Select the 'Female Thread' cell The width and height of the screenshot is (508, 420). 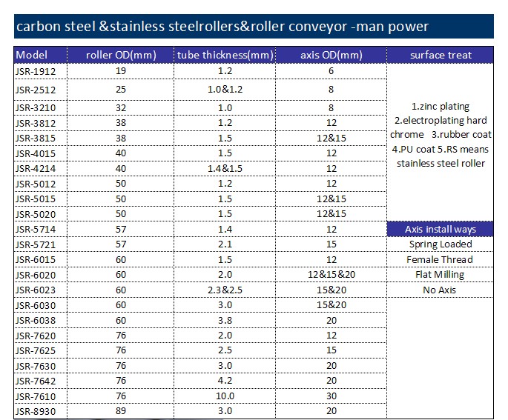(x=440, y=260)
